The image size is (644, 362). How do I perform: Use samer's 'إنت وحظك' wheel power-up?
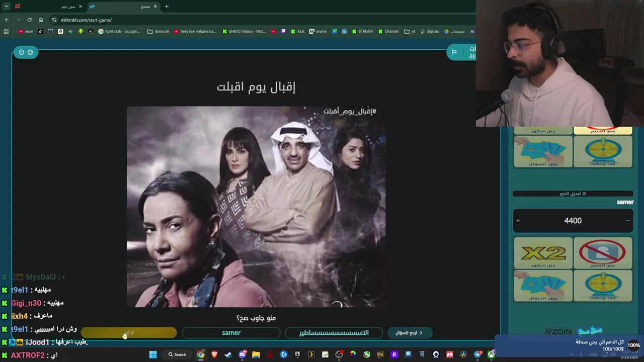[x=603, y=286]
